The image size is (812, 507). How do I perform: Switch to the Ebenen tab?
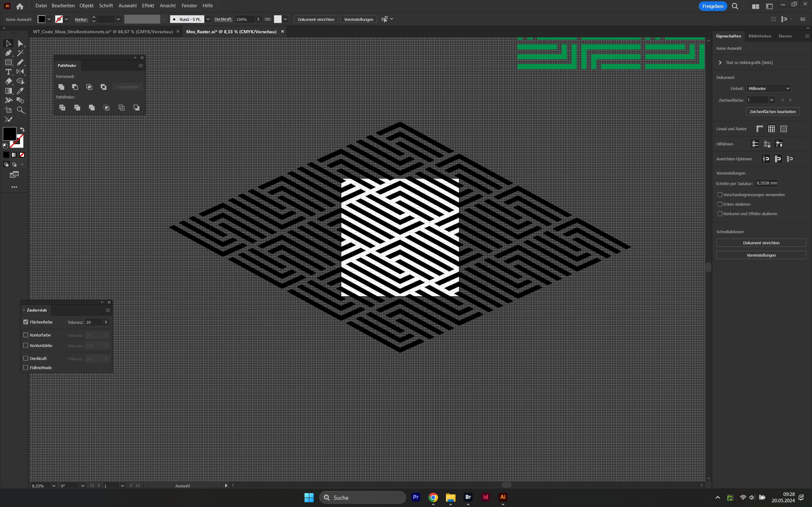click(785, 36)
